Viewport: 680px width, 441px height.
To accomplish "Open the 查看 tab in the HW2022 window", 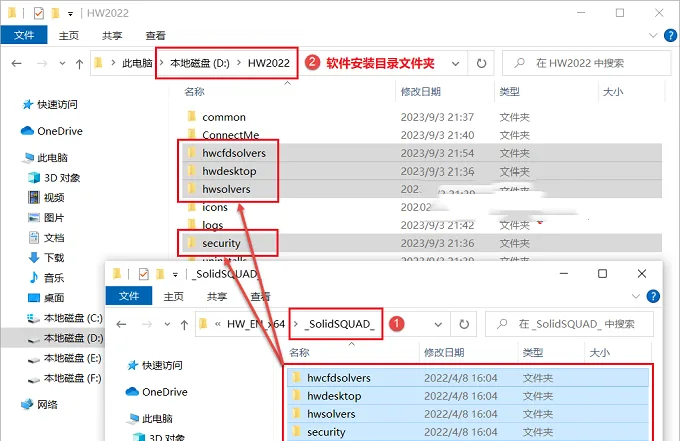I will tap(155, 36).
